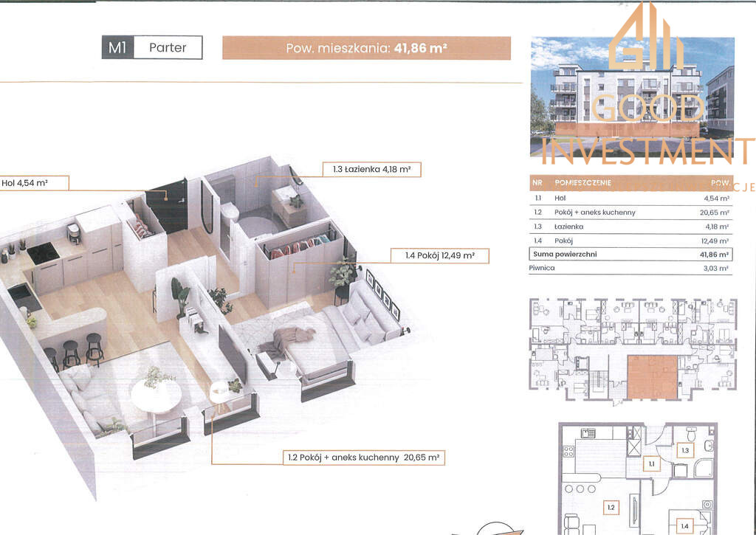Image resolution: width=756 pixels, height=535 pixels.
Task: Click the POMIESZCZENIE table header
Action: [x=583, y=183]
